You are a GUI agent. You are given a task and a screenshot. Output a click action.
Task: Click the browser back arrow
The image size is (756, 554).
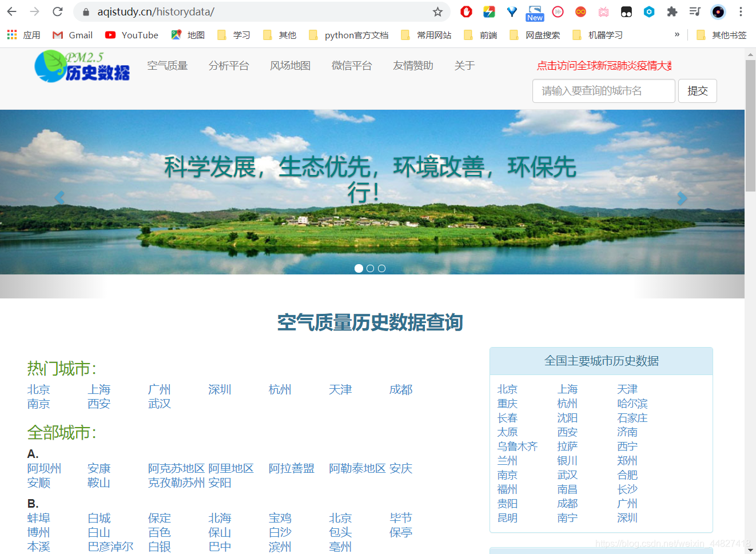(11, 11)
